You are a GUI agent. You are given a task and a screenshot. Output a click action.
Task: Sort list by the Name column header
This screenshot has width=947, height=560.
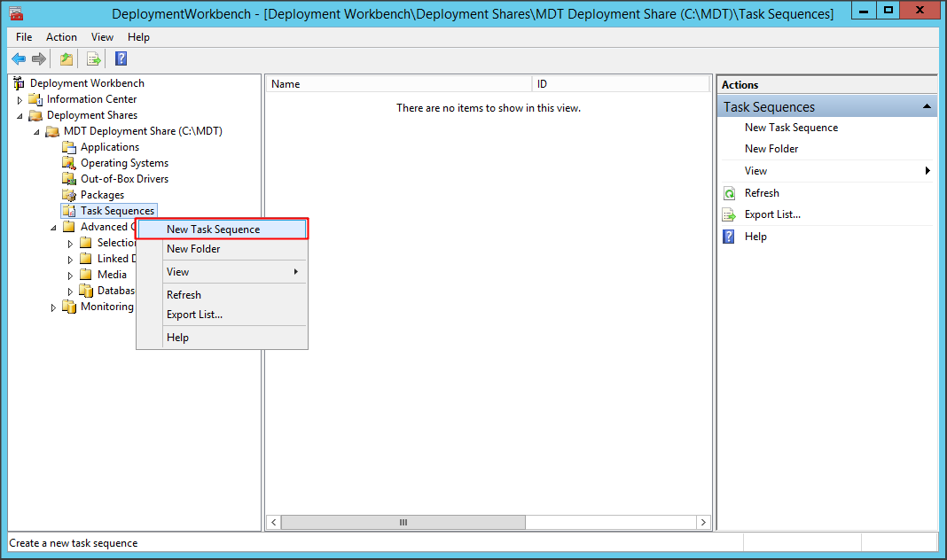coord(397,84)
